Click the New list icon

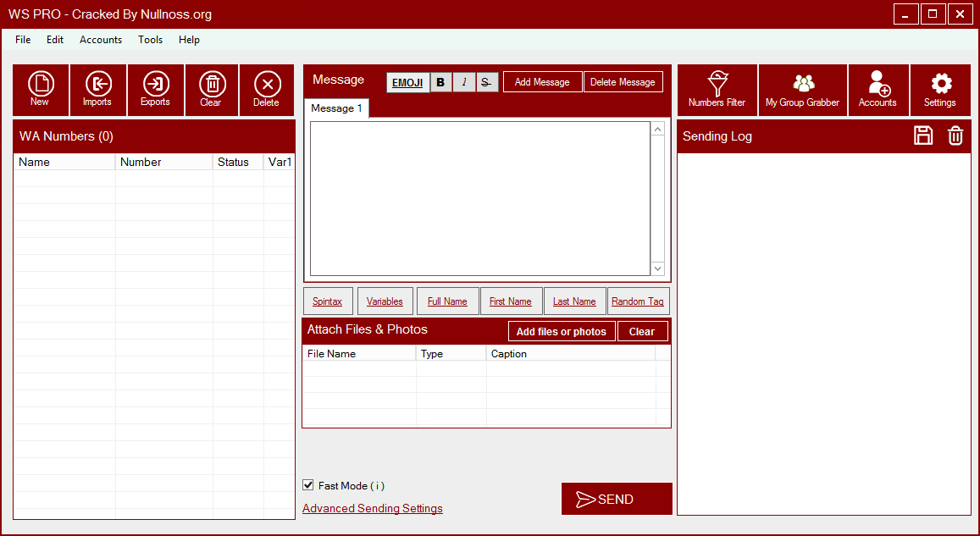41,90
